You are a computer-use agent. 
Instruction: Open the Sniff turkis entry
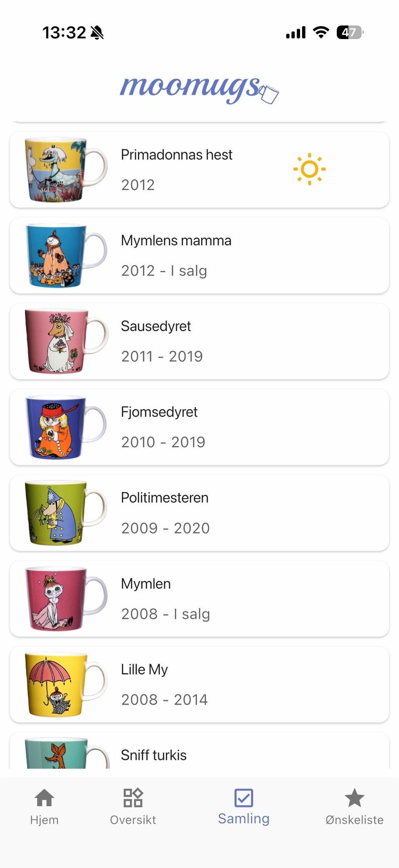pyautogui.click(x=199, y=751)
